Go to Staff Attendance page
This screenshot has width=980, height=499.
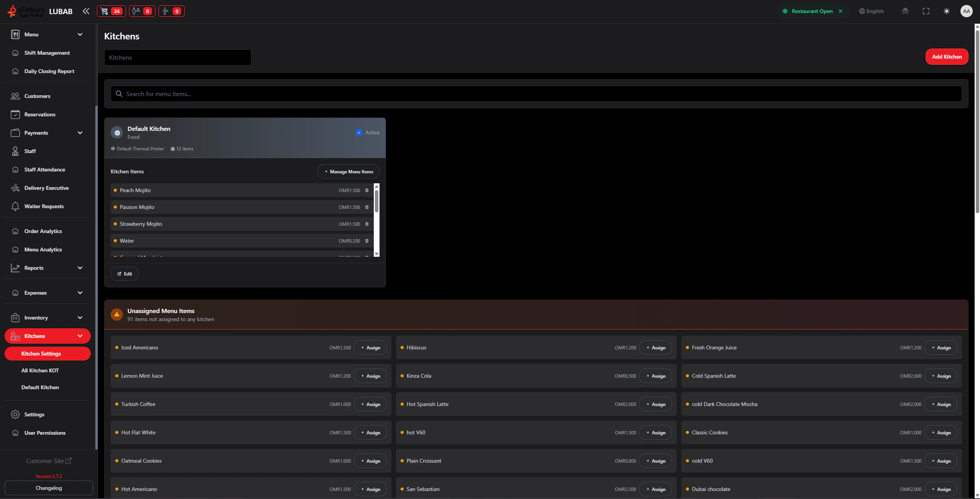click(44, 170)
